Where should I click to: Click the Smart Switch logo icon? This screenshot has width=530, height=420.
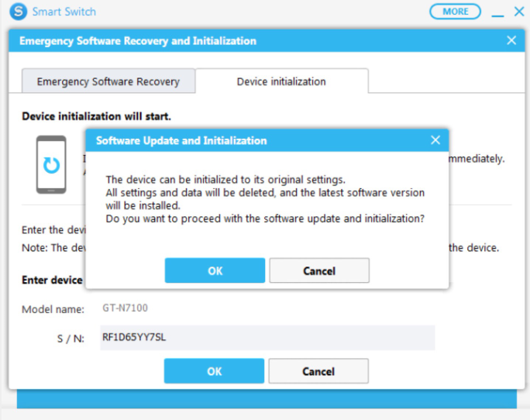pyautogui.click(x=19, y=12)
